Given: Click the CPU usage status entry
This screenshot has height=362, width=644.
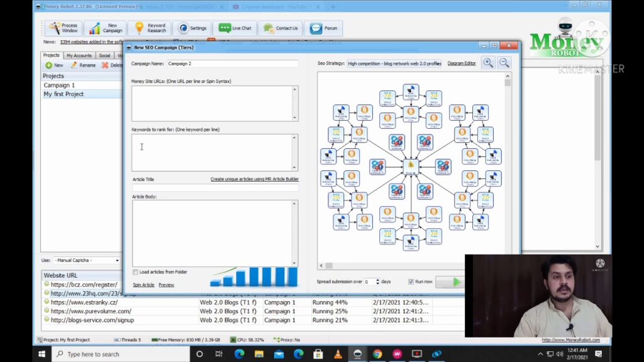Looking at the screenshot, I should tap(247, 340).
